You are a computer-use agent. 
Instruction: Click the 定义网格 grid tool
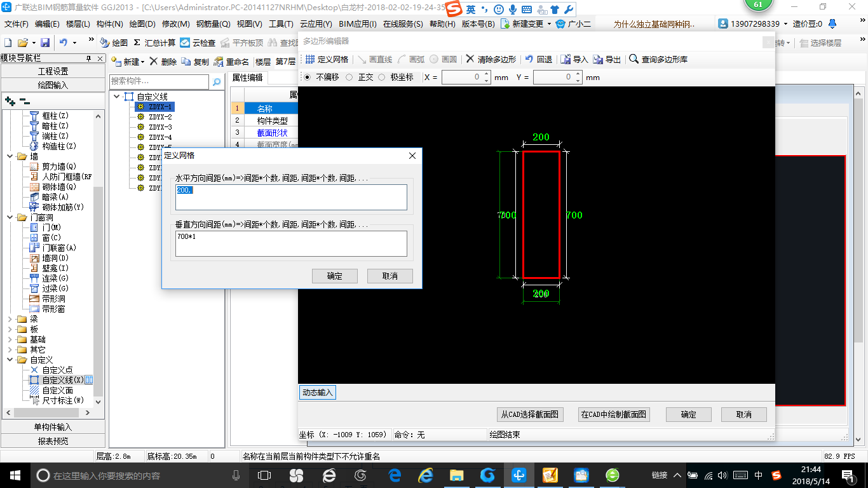click(x=327, y=59)
